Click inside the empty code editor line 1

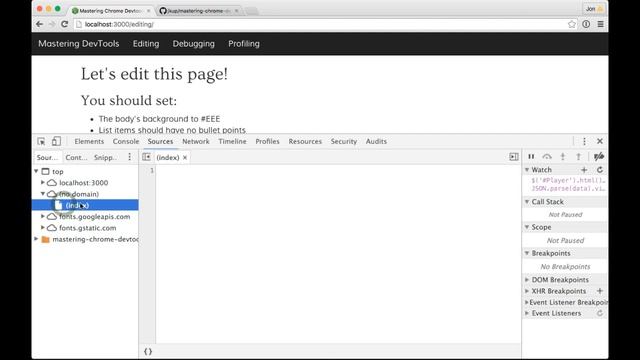[x=338, y=170]
